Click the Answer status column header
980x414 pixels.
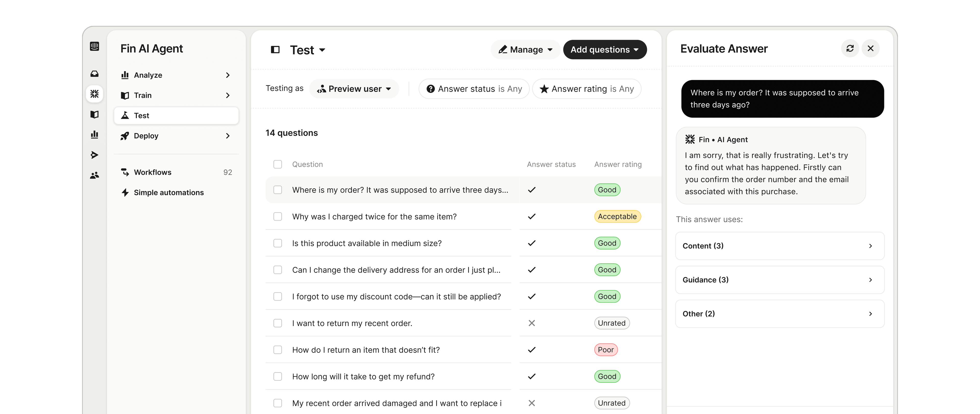click(551, 164)
